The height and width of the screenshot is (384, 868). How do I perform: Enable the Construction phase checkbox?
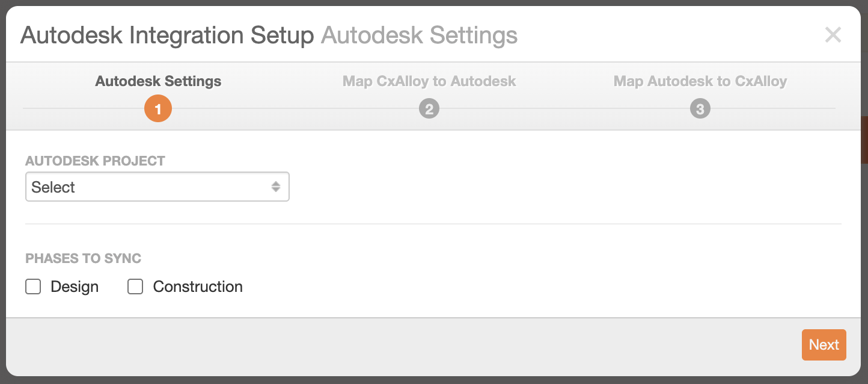click(135, 287)
